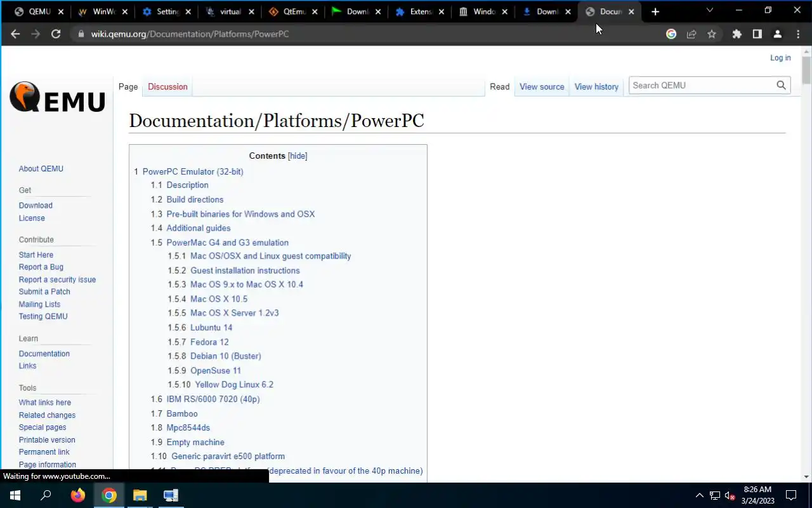Show hidden system tray icons
The width and height of the screenshot is (812, 508).
coord(699,495)
